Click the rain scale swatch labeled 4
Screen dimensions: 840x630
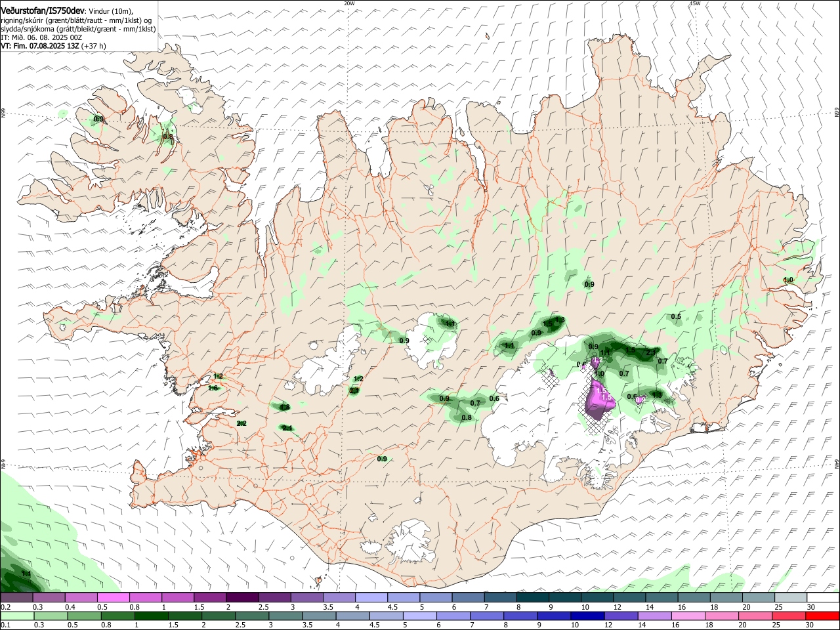(352, 616)
